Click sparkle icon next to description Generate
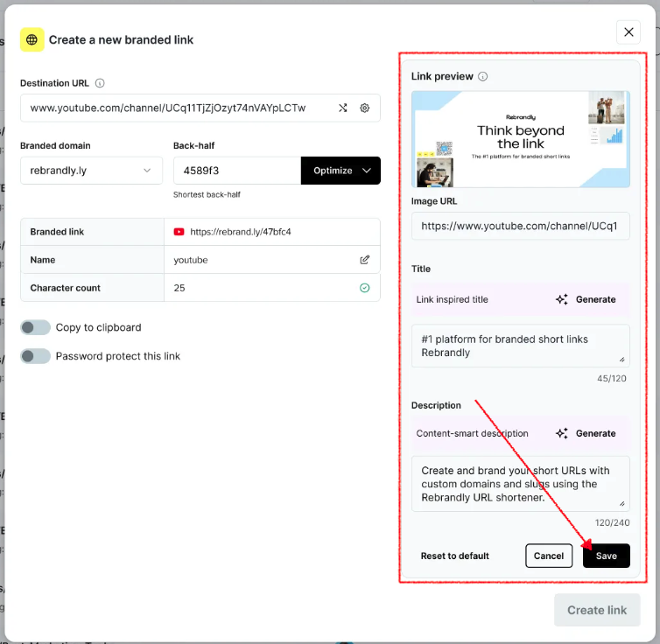Screen dimensions: 660x644 point(561,433)
